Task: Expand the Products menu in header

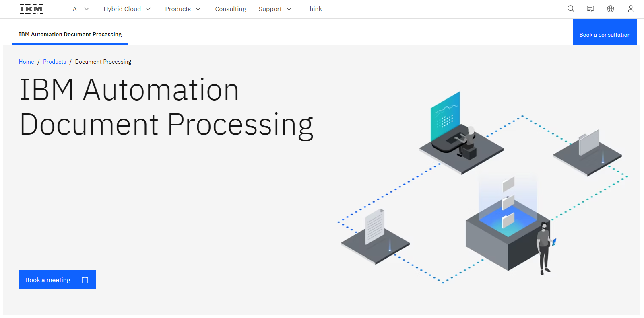Action: [x=183, y=9]
